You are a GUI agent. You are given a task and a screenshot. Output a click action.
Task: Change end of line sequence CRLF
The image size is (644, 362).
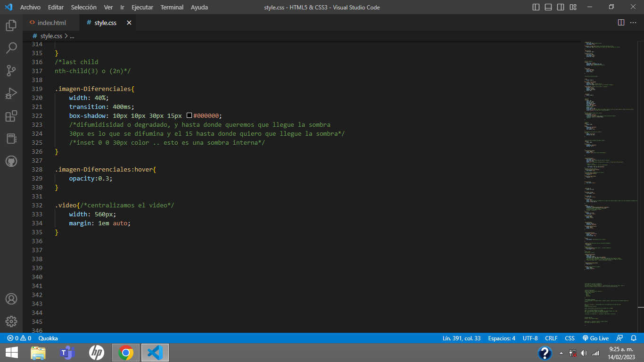click(551, 338)
